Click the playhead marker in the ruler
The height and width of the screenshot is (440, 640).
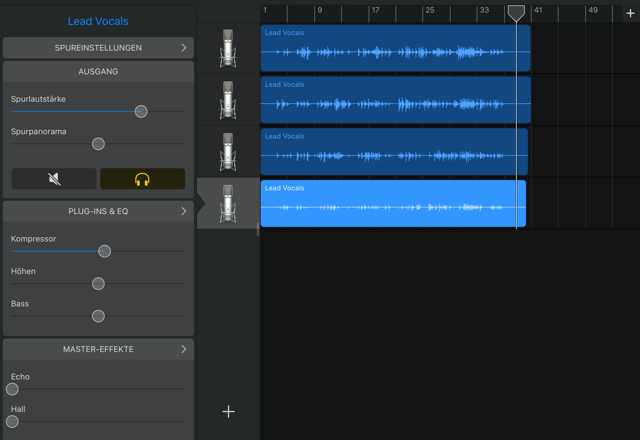[x=516, y=13]
